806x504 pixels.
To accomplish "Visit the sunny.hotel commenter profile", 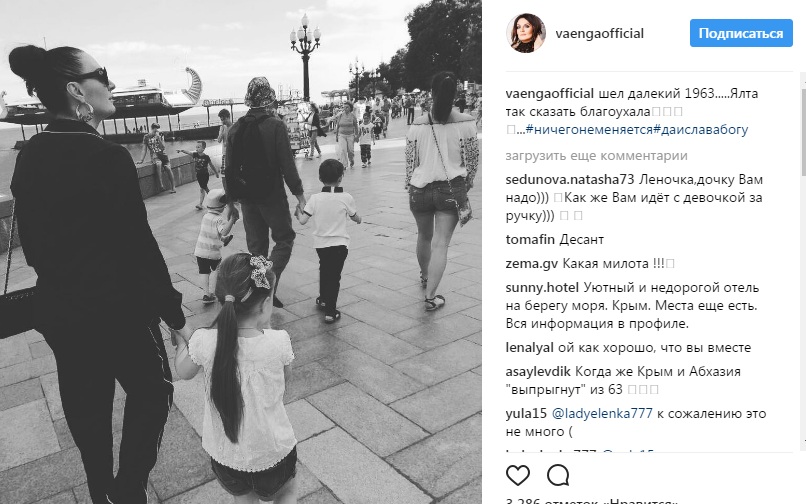I will (x=542, y=287).
